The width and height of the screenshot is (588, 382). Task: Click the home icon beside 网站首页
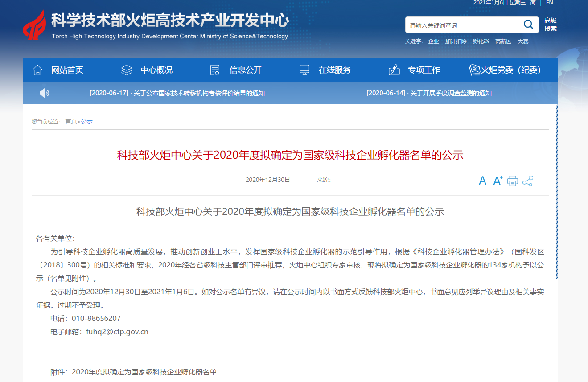(x=37, y=70)
